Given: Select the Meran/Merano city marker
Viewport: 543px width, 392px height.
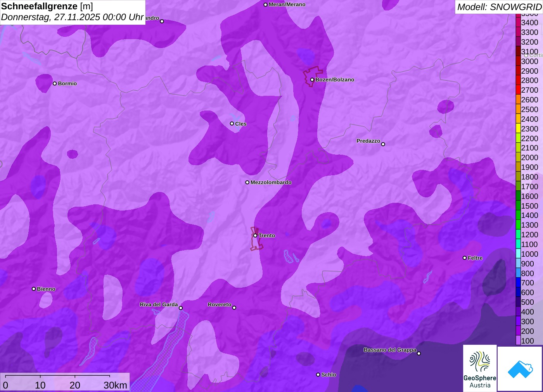Looking at the screenshot, I should (265, 5).
